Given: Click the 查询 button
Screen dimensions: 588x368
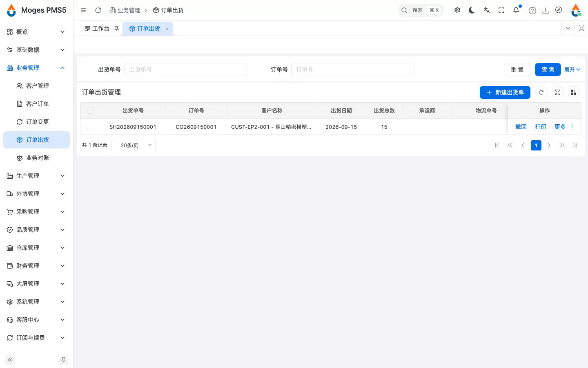Looking at the screenshot, I should pos(548,70).
